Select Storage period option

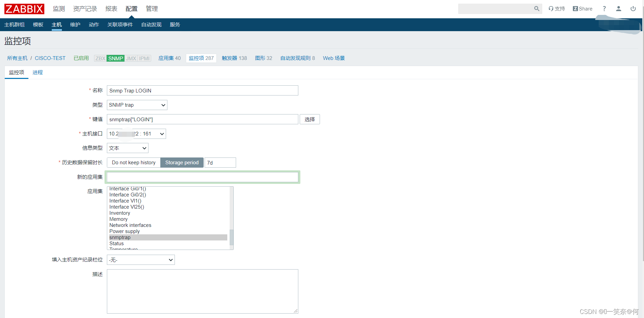point(182,163)
